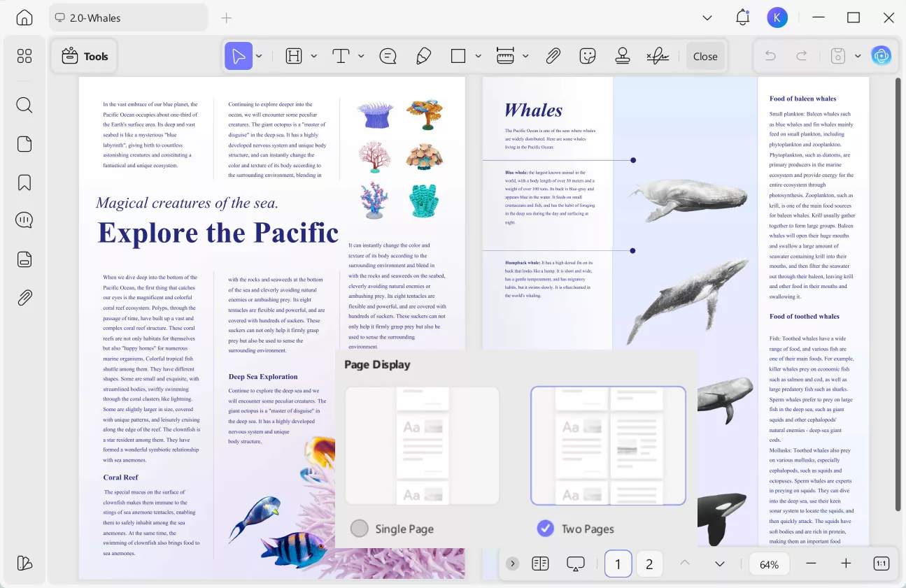This screenshot has width=906, height=588.
Task: Choose the stamp tool
Action: [622, 57]
